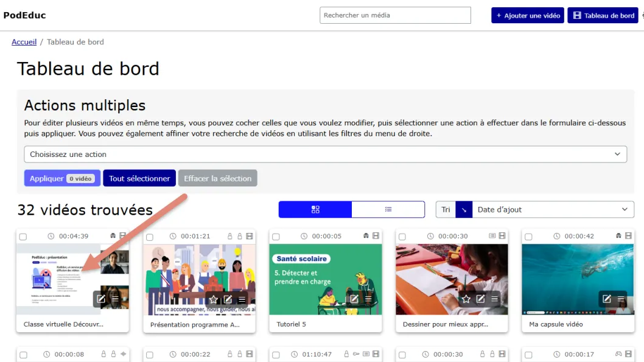Follow the Accueil breadcrumb link
Screen dimensions: 644x362
[x=24, y=42]
